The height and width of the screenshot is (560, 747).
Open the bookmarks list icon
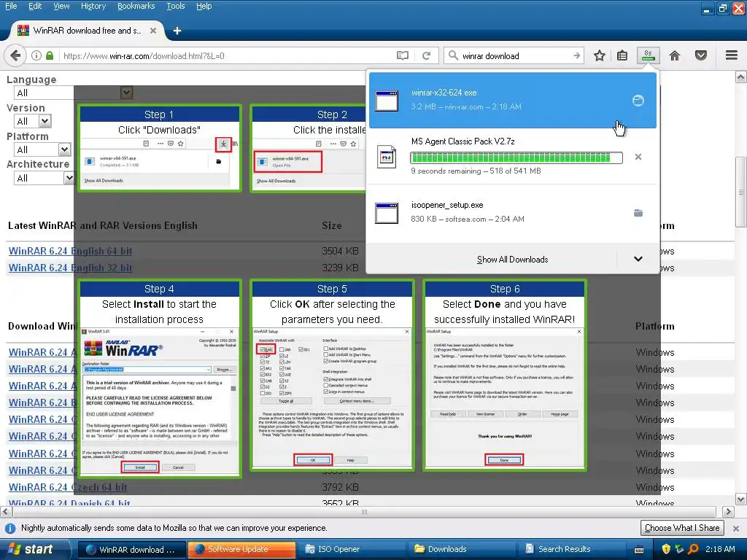[x=622, y=55]
